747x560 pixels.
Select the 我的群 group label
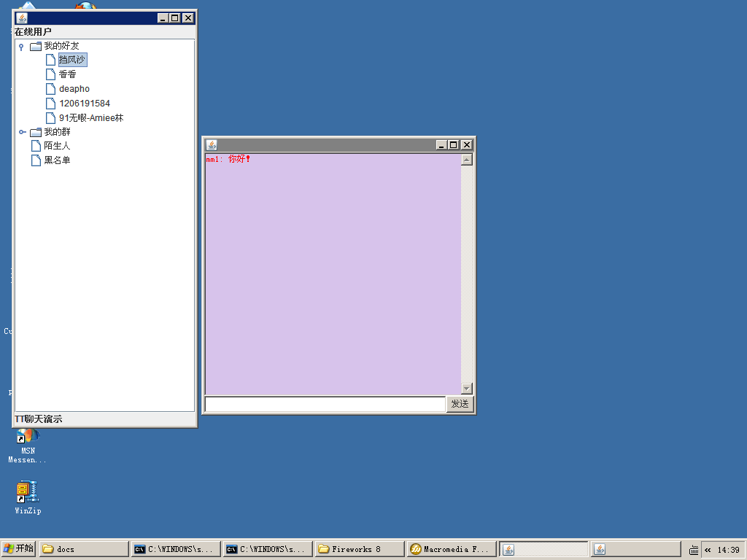point(57,132)
